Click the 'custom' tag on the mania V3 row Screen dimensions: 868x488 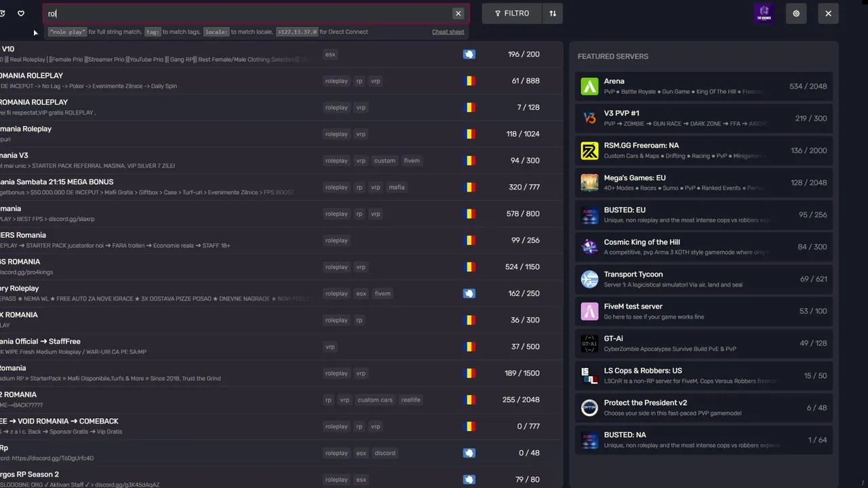click(384, 161)
